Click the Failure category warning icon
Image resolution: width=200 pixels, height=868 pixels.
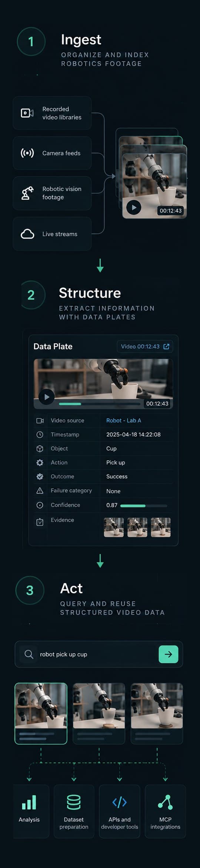[x=40, y=491]
